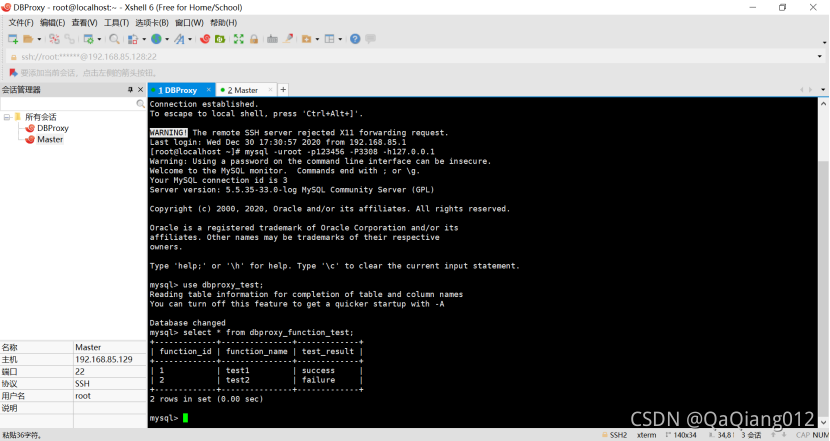Pin the 会话管理器 panel
The height and width of the screenshot is (441, 830).
(130, 90)
